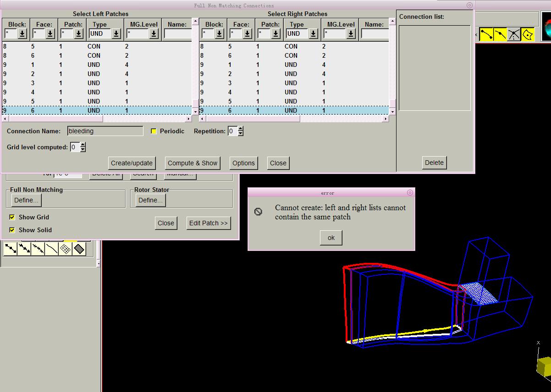Toggle the point-on-curve snap icon
The height and width of the screenshot is (392, 551).
click(x=500, y=34)
